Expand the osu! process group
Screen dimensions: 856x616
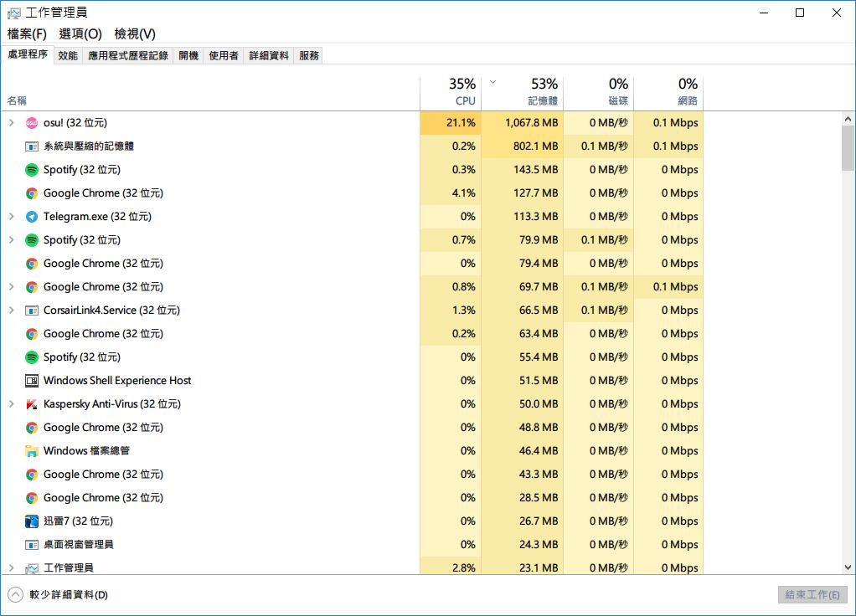[x=12, y=123]
